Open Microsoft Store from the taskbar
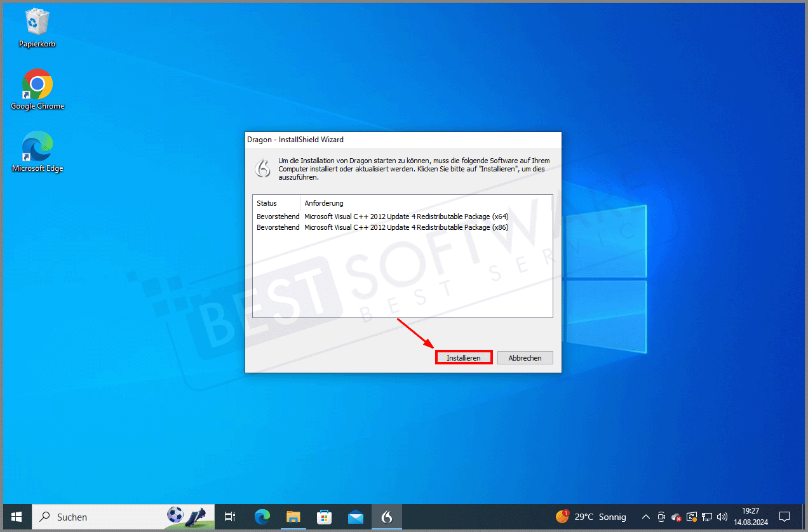The width and height of the screenshot is (808, 532). pos(324,517)
